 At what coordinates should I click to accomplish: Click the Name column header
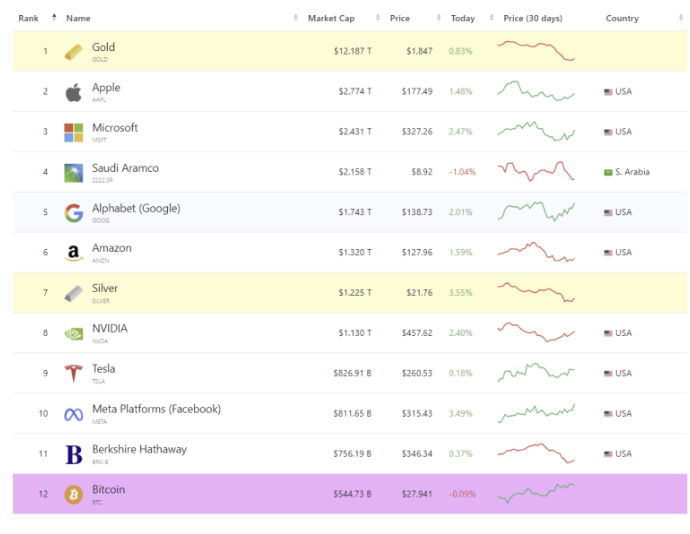tap(78, 18)
